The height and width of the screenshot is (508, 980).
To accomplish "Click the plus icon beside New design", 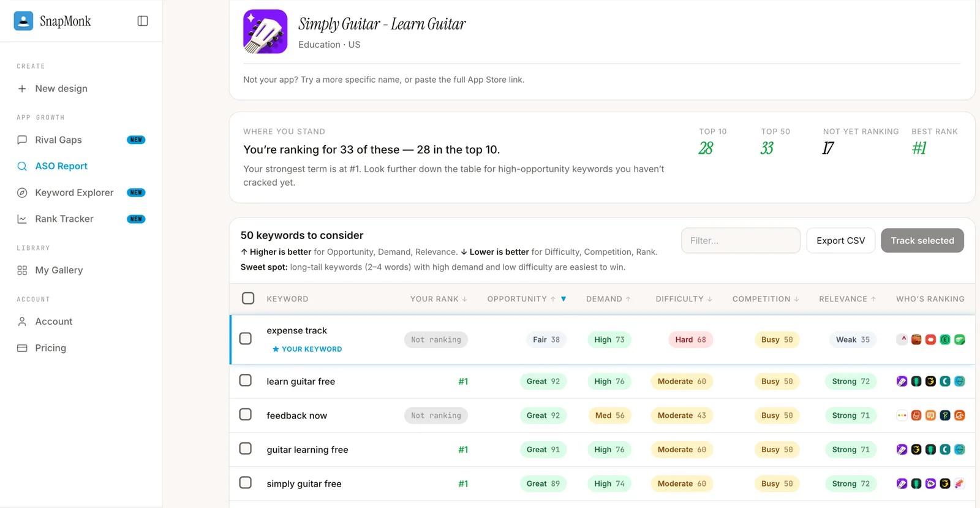I will click(x=22, y=89).
